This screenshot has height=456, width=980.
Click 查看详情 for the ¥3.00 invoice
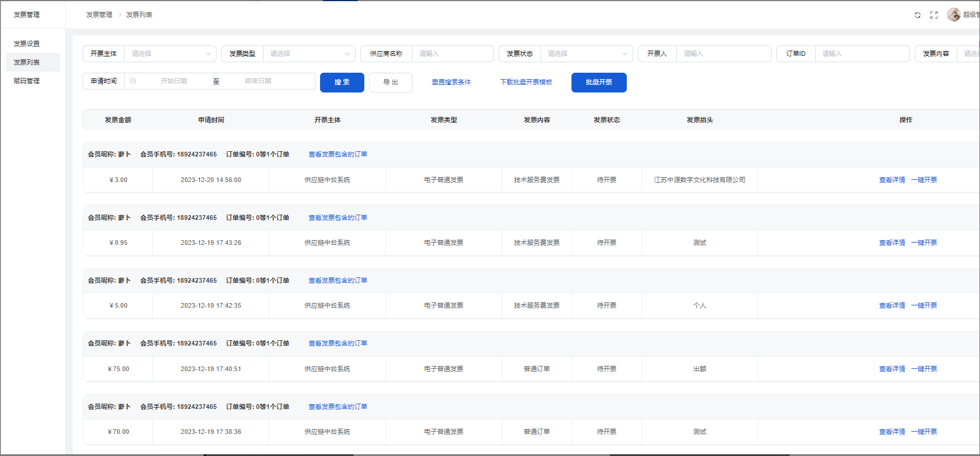[892, 180]
